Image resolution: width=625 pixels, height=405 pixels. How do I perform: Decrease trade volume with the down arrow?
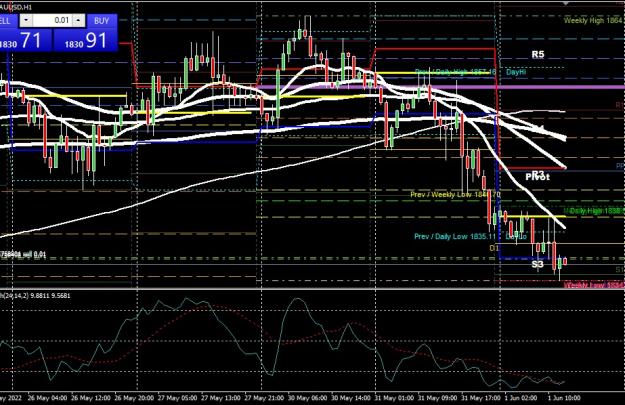[26, 20]
